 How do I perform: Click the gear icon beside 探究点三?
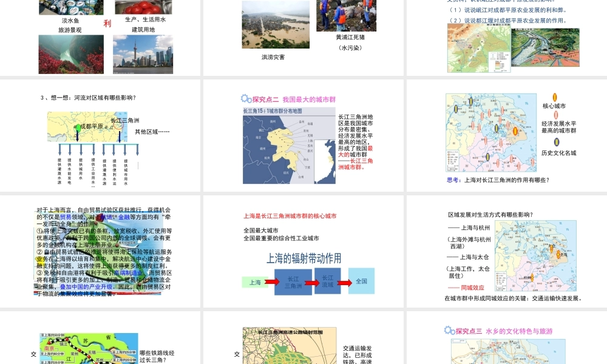click(449, 331)
